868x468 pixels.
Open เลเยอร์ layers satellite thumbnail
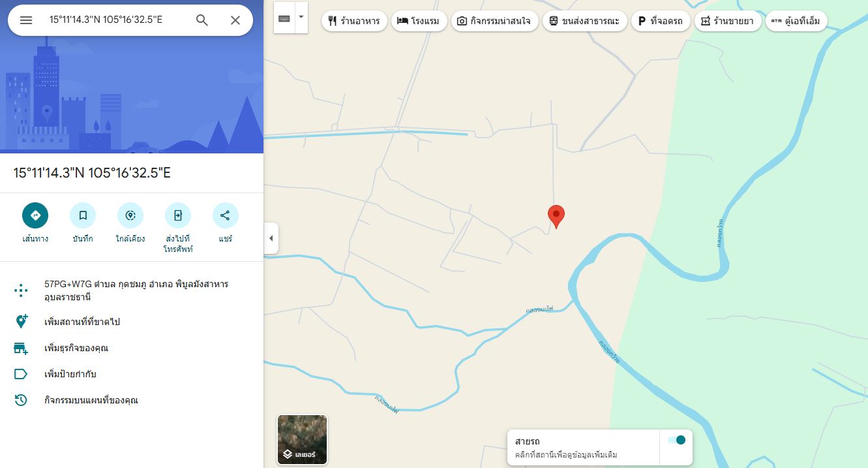(x=302, y=439)
